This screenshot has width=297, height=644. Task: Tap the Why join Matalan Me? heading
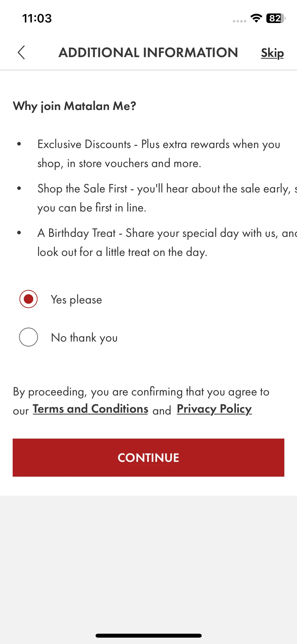(74, 106)
